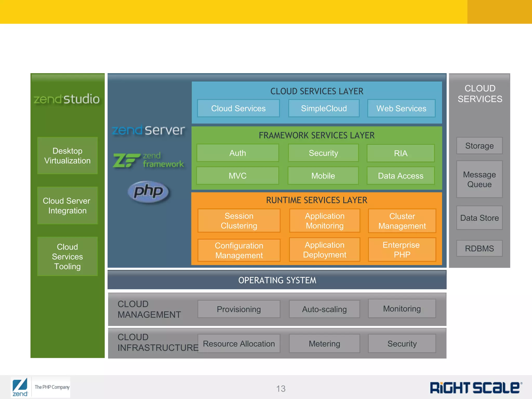Select the Application Deployment box

324,250
